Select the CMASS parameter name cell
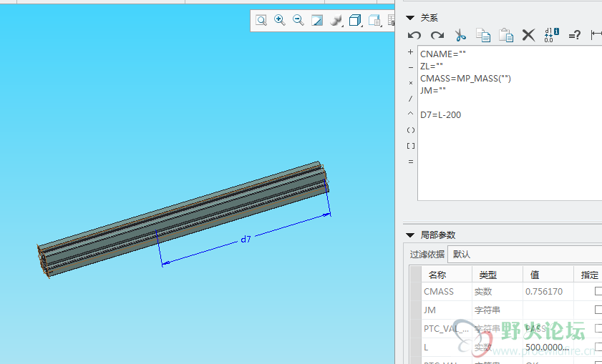Image resolution: width=602 pixels, height=364 pixels. [447, 292]
